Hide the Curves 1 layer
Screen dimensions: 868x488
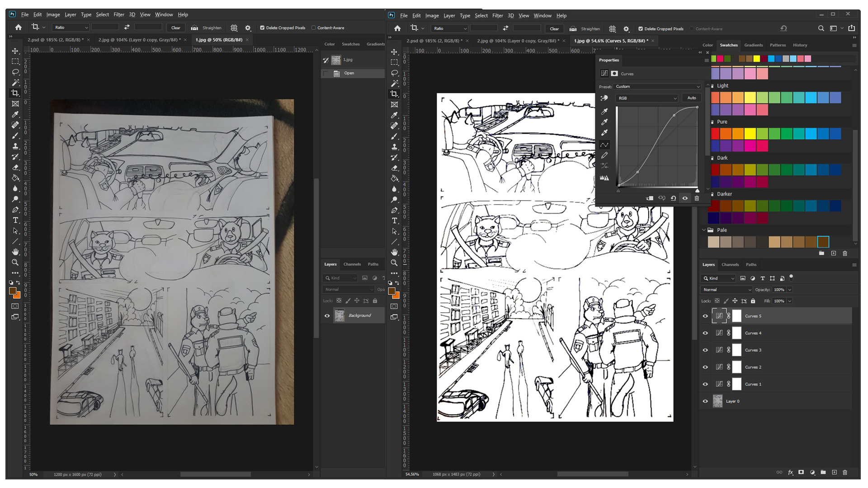coord(705,384)
